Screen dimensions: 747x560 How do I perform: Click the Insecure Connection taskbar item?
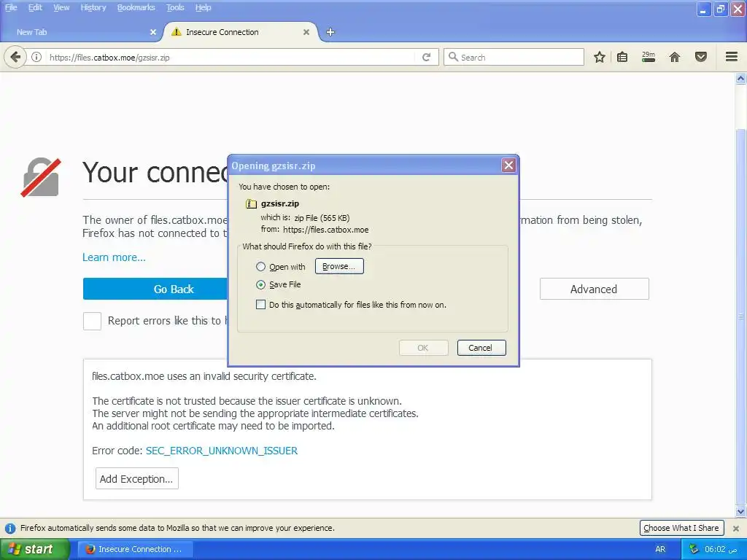coord(135,549)
